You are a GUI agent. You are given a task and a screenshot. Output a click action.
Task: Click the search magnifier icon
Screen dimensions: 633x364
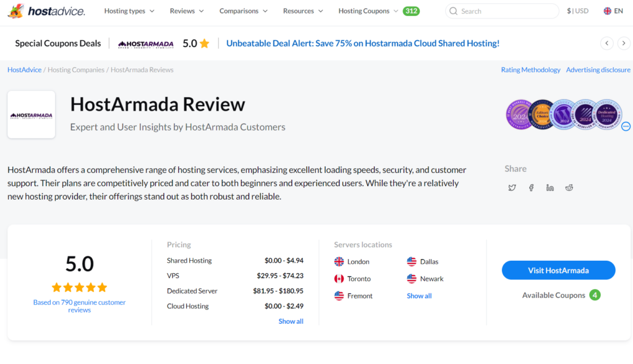(x=453, y=11)
